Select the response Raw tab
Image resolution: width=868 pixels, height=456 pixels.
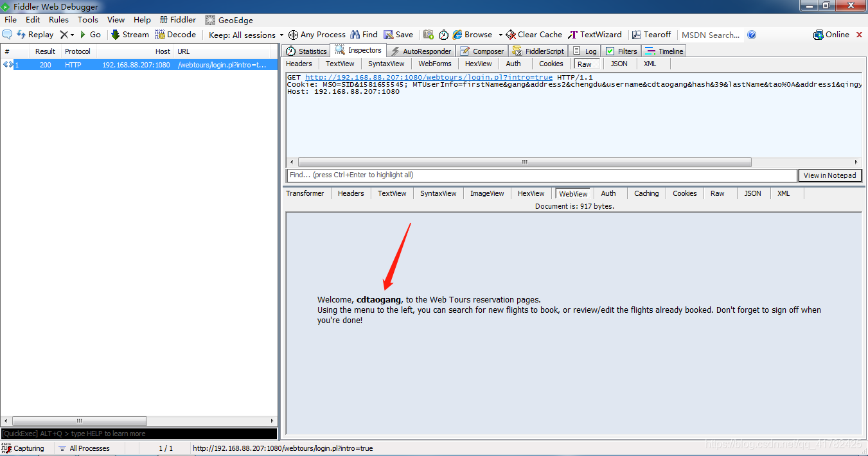(x=718, y=193)
